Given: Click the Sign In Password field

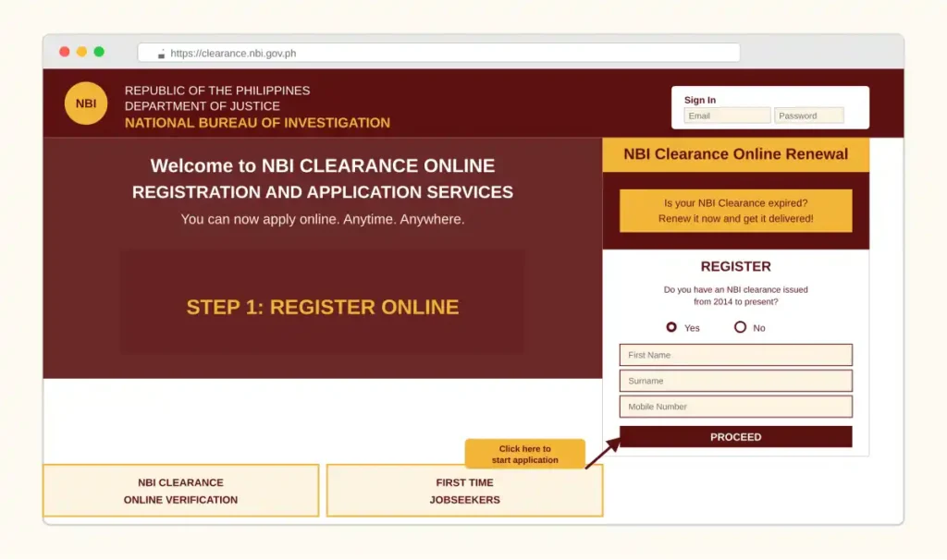Looking at the screenshot, I should (x=808, y=116).
